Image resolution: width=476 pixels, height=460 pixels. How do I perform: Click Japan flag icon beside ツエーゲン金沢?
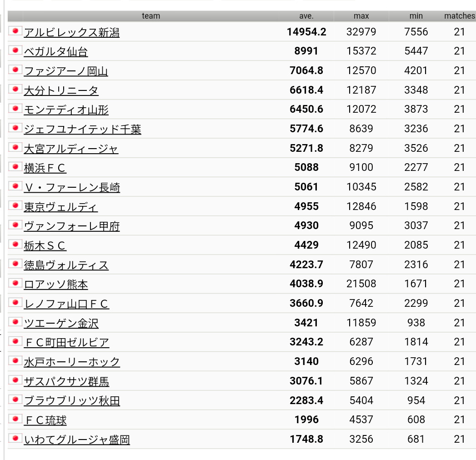(x=15, y=322)
